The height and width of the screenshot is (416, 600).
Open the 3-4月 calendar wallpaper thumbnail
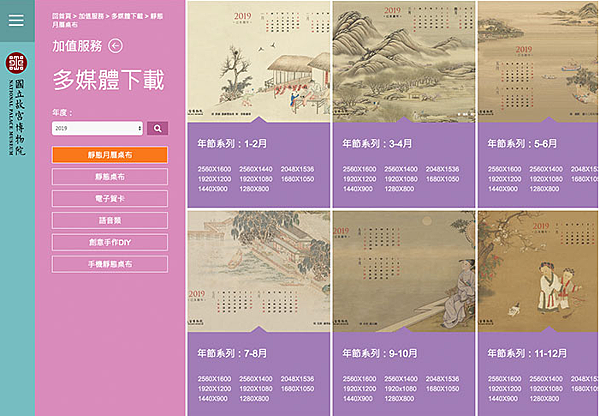pyautogui.click(x=404, y=62)
